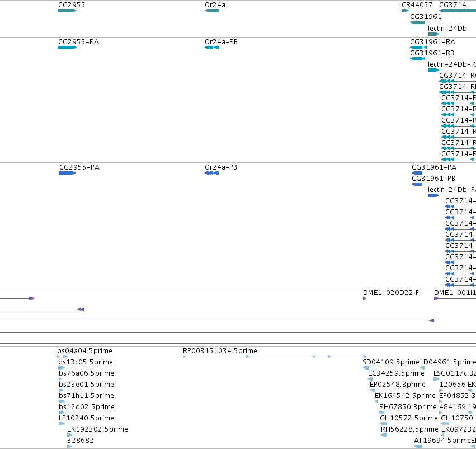Viewport: 476px width, 449px height.
Task: Select transcript Or24a-RB label
Action: 221,42
